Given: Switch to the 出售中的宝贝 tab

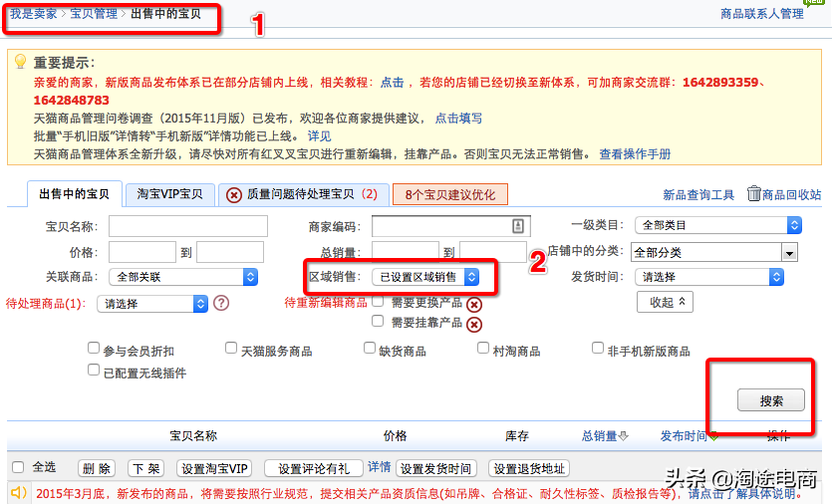Looking at the screenshot, I should pos(75,194).
